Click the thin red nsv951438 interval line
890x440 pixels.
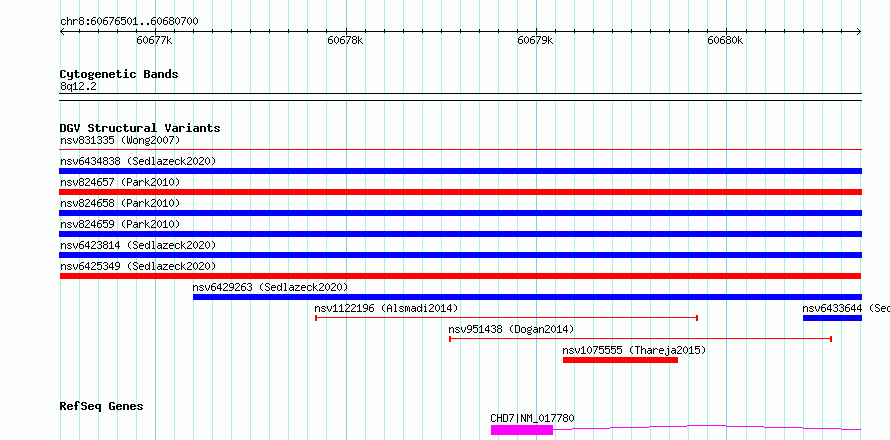[x=640, y=339]
